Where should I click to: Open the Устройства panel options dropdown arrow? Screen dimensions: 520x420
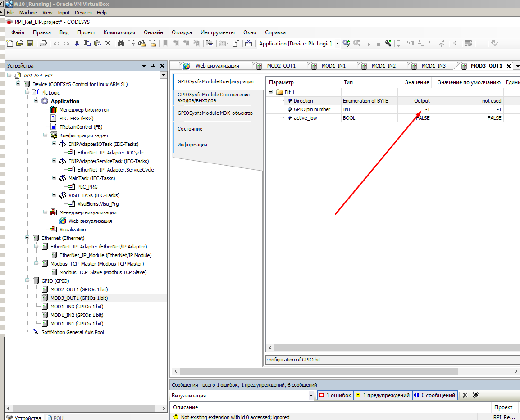point(144,66)
